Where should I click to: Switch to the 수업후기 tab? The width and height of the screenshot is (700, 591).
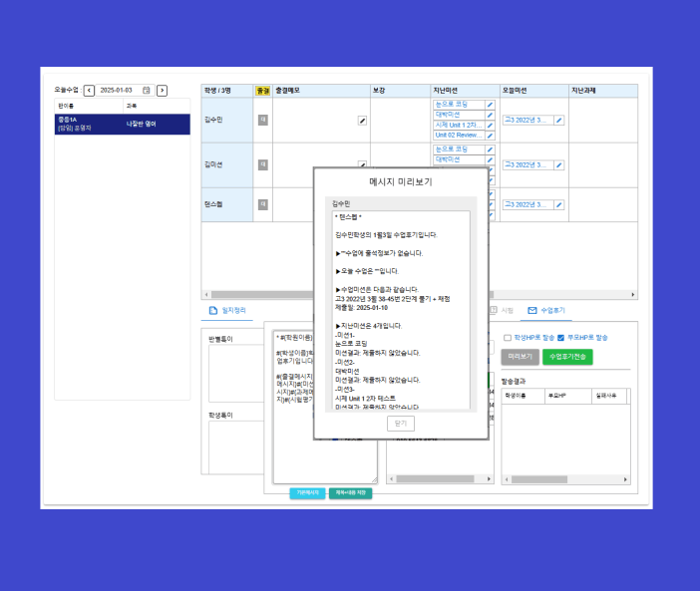tap(546, 310)
